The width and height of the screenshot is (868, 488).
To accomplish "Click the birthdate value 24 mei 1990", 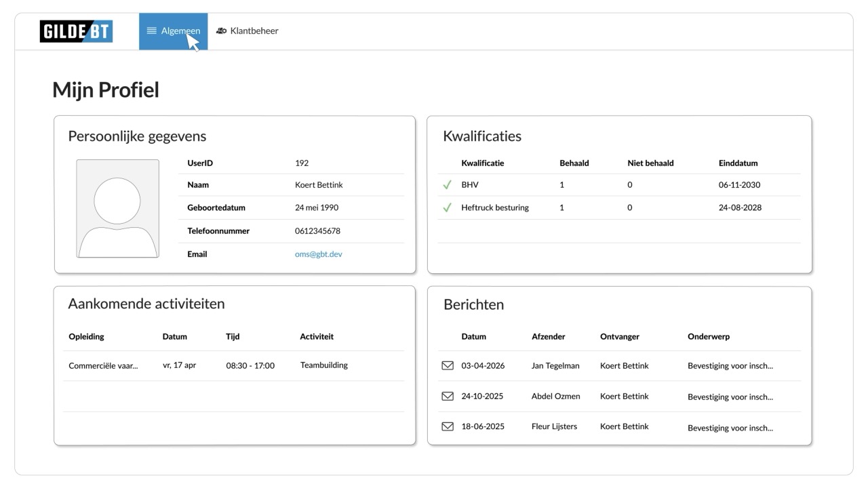I will click(317, 208).
